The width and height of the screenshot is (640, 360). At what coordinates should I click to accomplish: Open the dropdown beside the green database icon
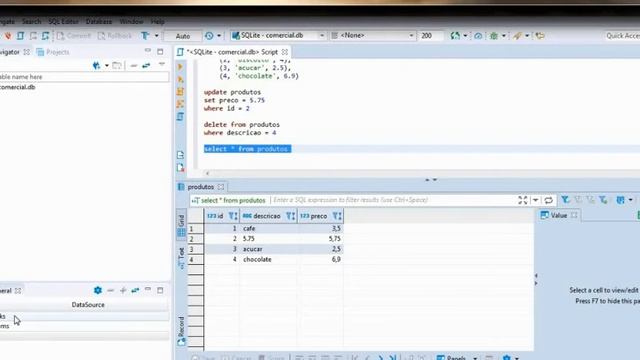[465, 36]
